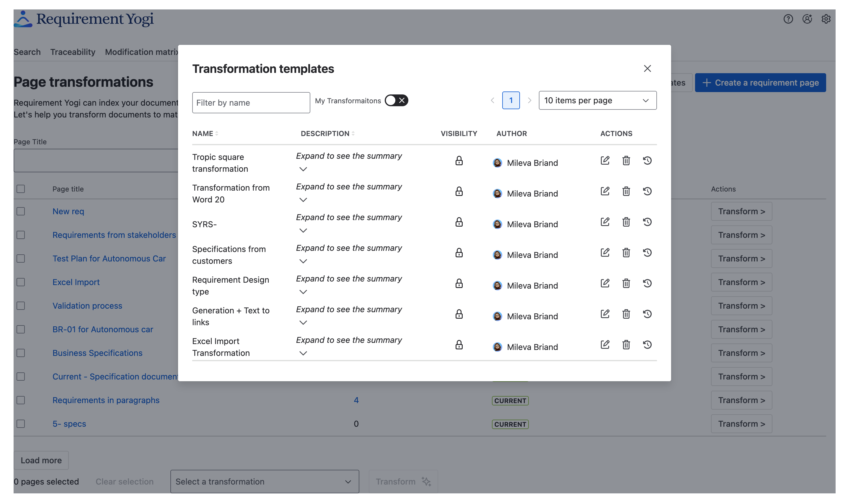
Task: Open history for Transformation from Word 20
Action: click(647, 191)
